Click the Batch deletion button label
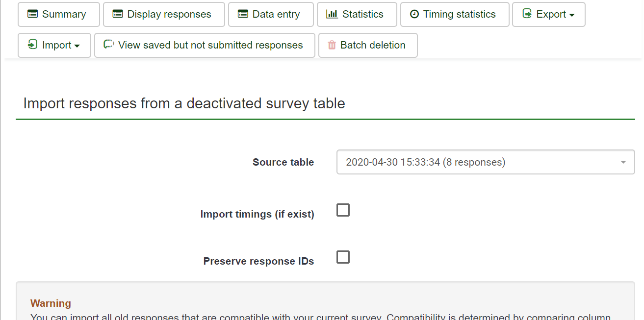The image size is (644, 320). click(373, 45)
